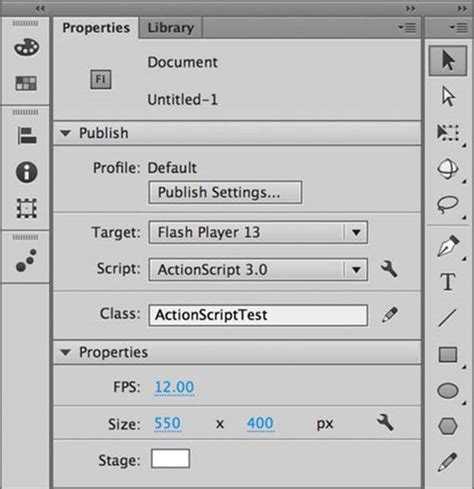The height and width of the screenshot is (489, 474).
Task: Select the Selection arrow tool
Action: pos(448,61)
